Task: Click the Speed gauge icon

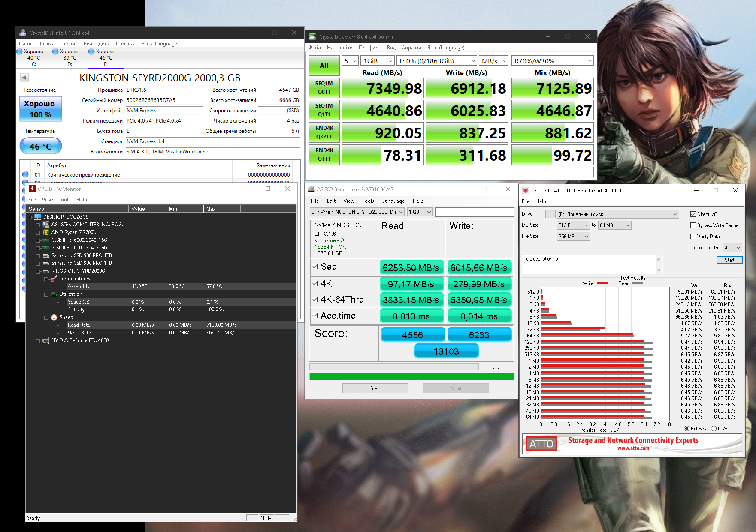Action: pos(54,317)
